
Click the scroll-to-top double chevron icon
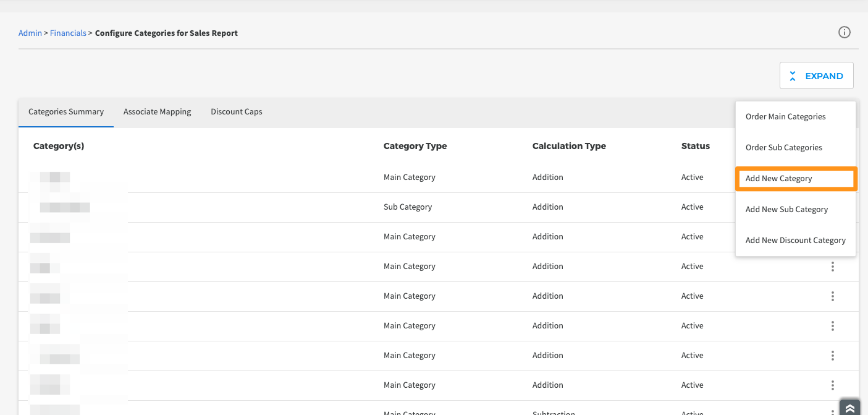pyautogui.click(x=850, y=408)
